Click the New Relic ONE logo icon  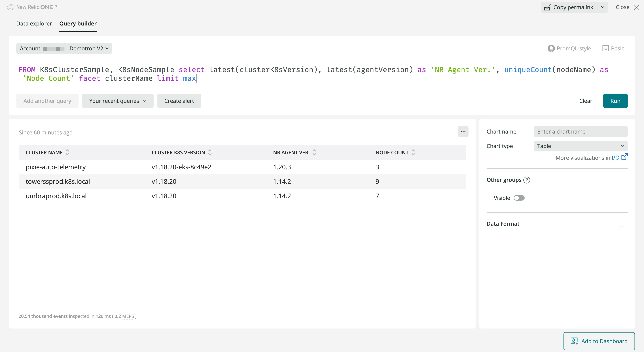pyautogui.click(x=11, y=7)
